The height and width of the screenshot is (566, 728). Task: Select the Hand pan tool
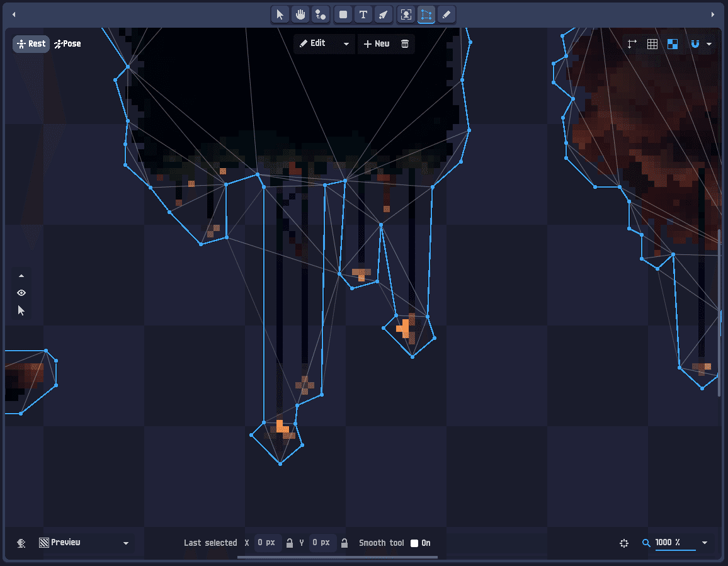pyautogui.click(x=300, y=14)
